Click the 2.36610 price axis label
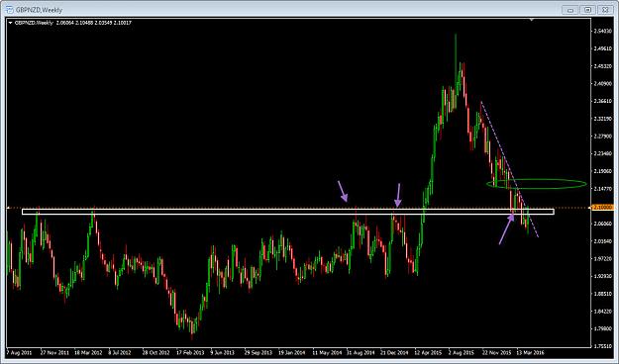619x364 pixels. coord(602,101)
